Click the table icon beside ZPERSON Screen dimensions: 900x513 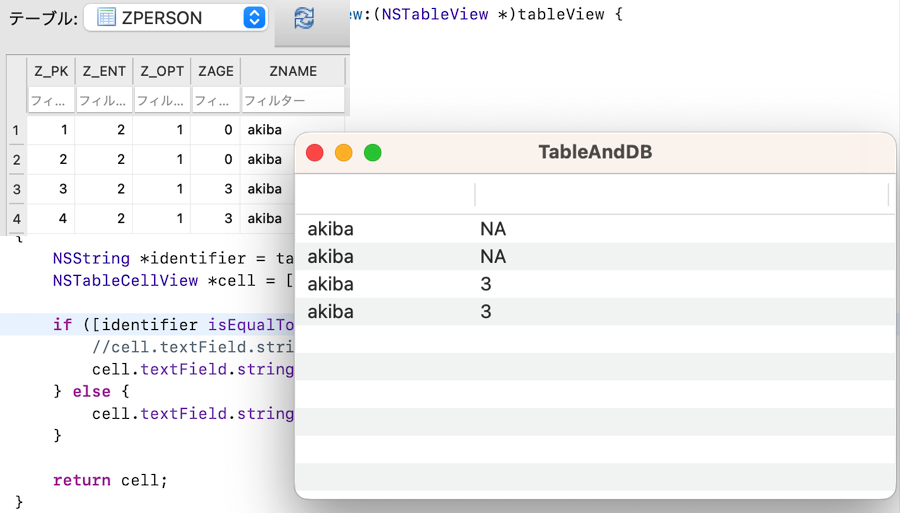(106, 18)
